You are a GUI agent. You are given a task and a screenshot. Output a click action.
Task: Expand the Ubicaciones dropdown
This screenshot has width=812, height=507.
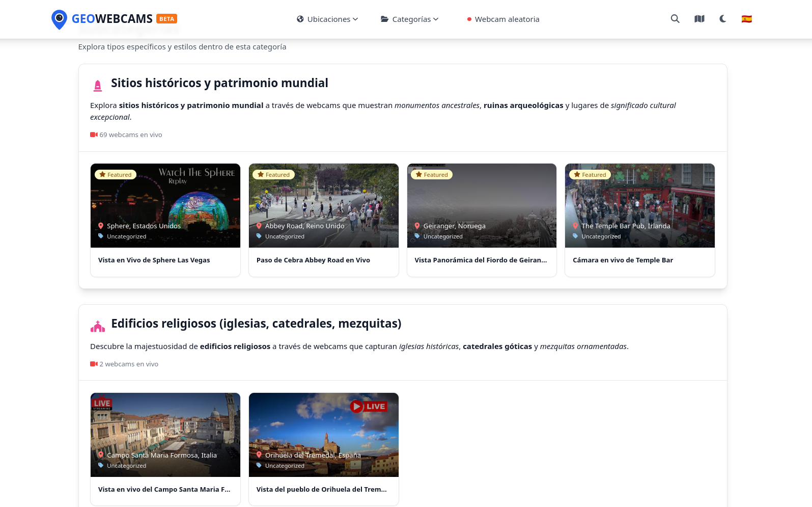[327, 19]
